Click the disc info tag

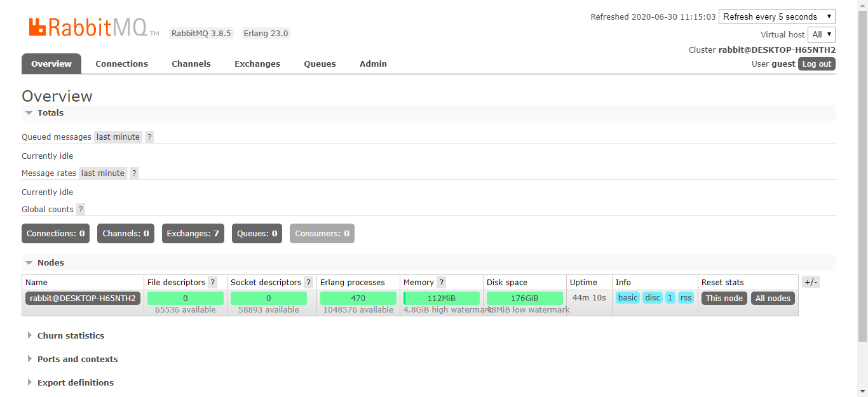pos(653,297)
